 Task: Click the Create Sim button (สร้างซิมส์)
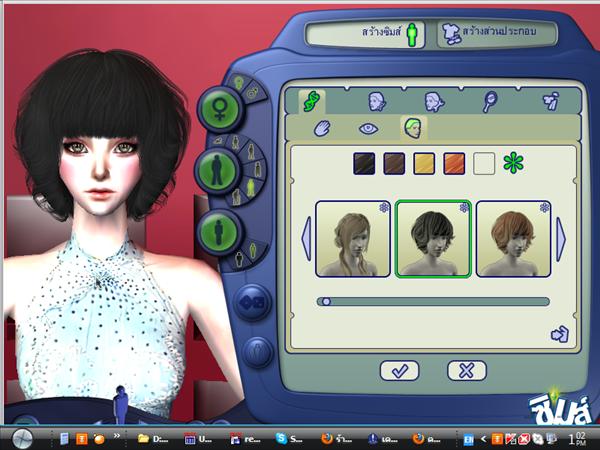pos(366,34)
